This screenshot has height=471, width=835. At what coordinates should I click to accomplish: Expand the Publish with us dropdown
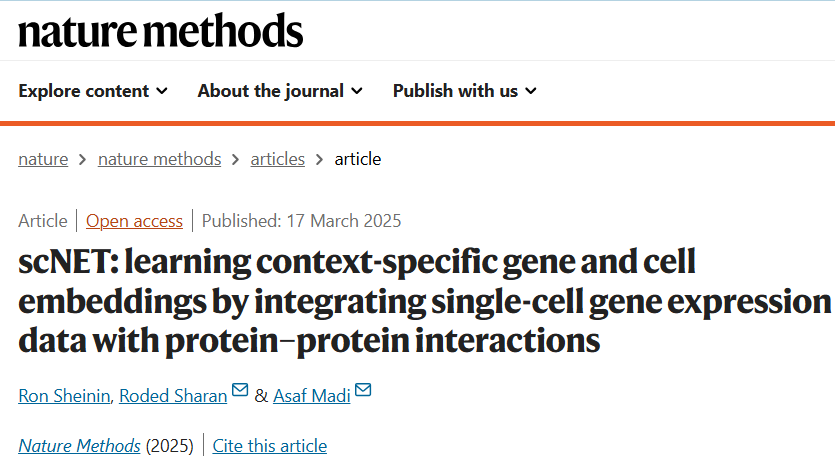[x=464, y=91]
